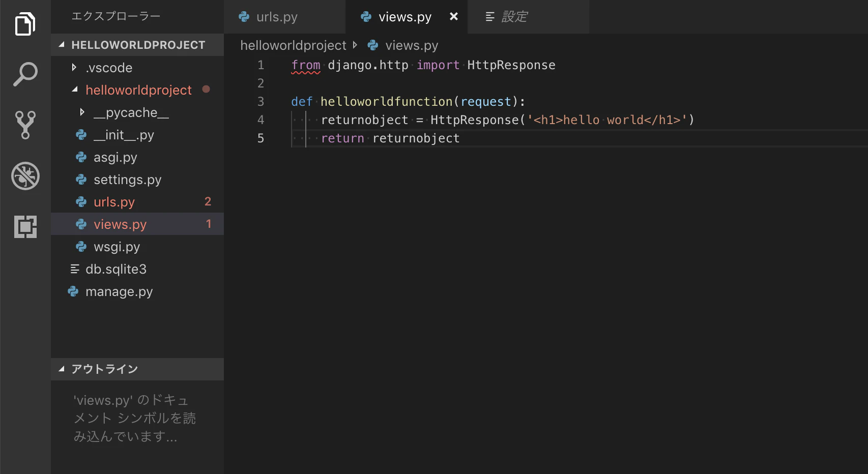Click the エクスプローラー panel title
The image size is (868, 474).
pyautogui.click(x=116, y=16)
